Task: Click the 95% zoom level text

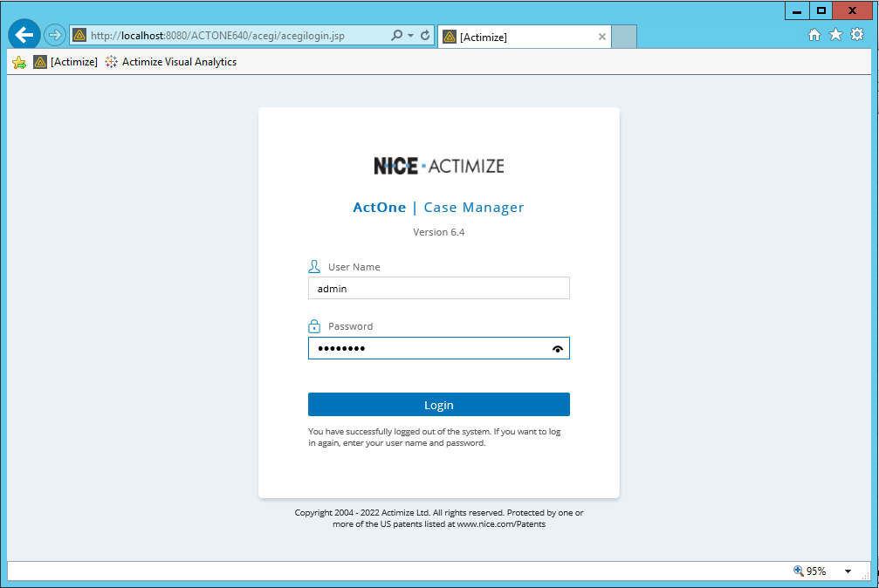Action: pos(816,571)
